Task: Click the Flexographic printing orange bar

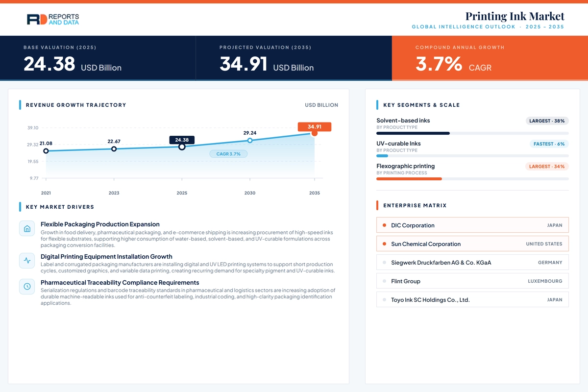Action: pyautogui.click(x=409, y=179)
